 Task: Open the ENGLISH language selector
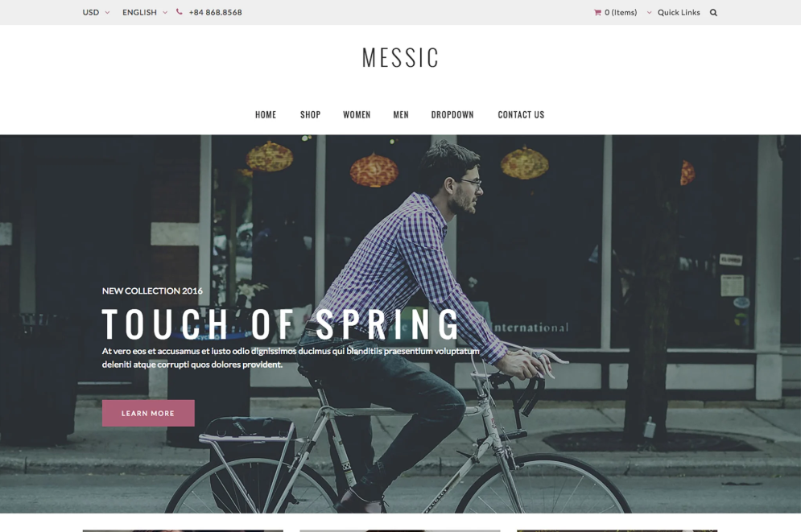[145, 12]
